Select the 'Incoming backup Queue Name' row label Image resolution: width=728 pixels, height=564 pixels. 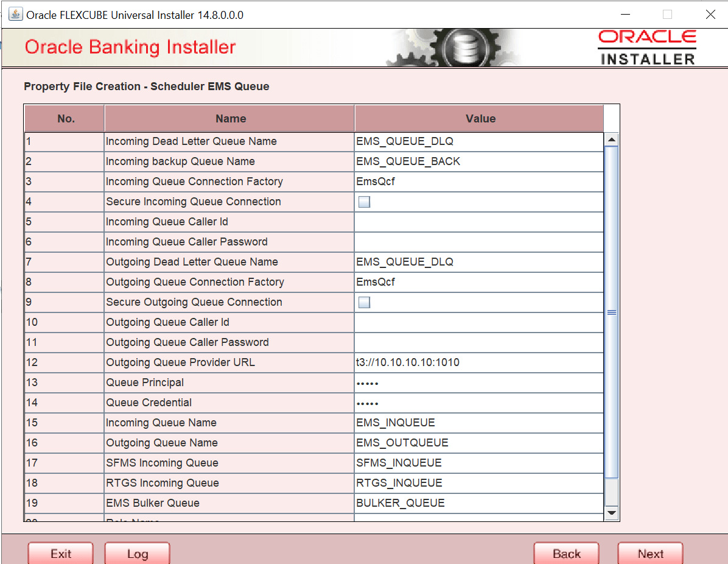(180, 161)
